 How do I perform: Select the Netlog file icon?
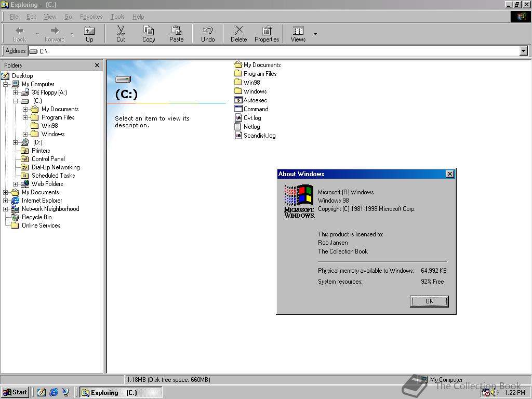(238, 127)
